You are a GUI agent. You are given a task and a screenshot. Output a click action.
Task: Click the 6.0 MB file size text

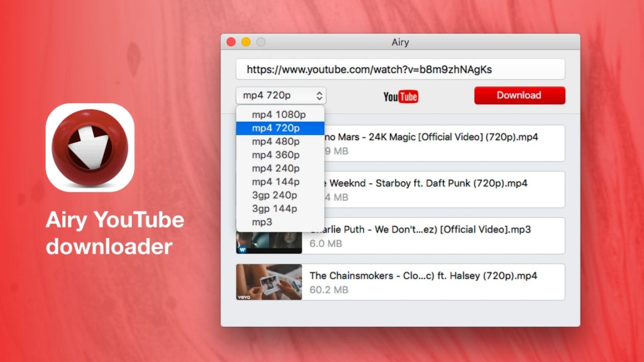click(x=326, y=244)
